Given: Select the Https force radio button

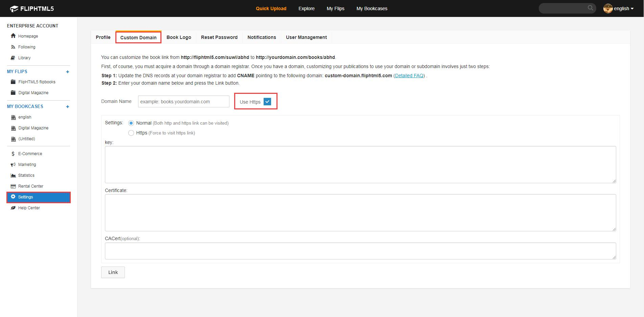Looking at the screenshot, I should coord(131,133).
